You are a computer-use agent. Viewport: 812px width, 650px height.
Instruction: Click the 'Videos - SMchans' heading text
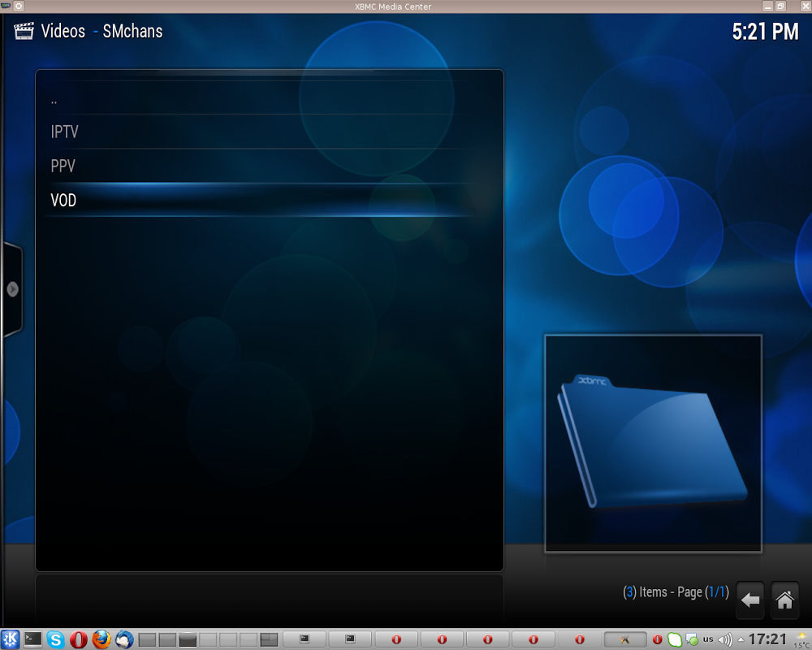point(102,31)
